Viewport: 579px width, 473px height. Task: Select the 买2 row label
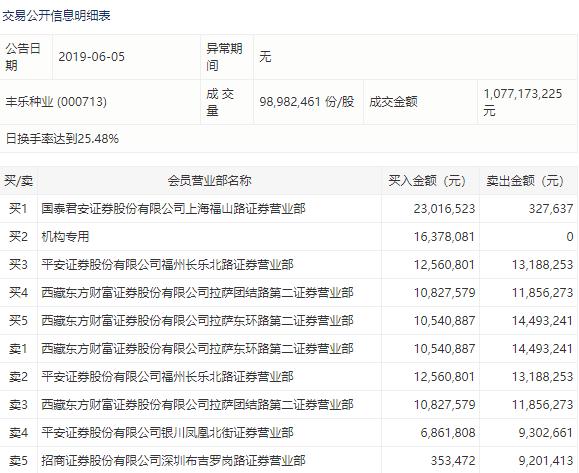click(x=18, y=237)
